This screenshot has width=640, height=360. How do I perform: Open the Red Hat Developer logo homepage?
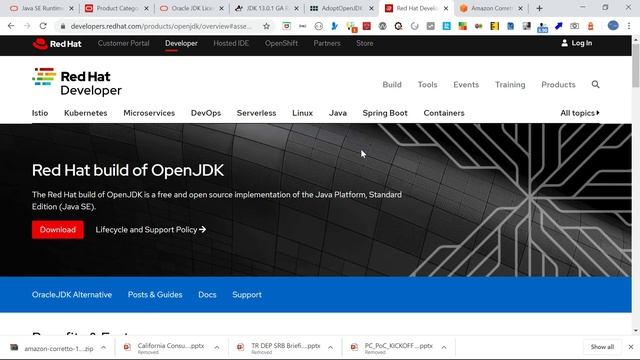[x=77, y=82]
